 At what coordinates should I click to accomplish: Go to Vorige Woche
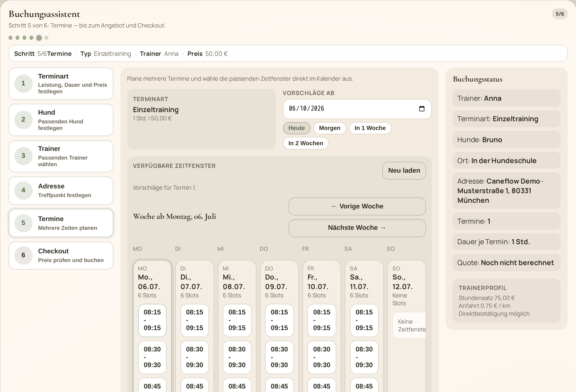click(x=357, y=206)
